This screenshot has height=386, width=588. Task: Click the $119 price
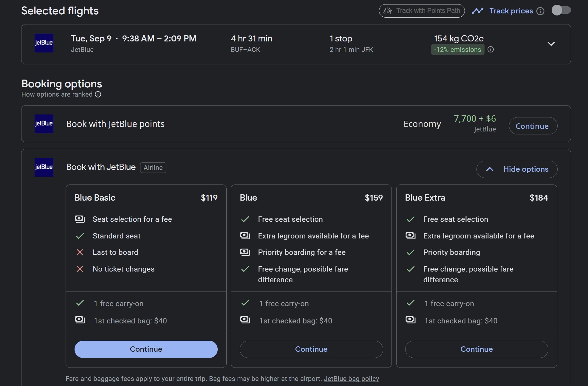point(209,198)
